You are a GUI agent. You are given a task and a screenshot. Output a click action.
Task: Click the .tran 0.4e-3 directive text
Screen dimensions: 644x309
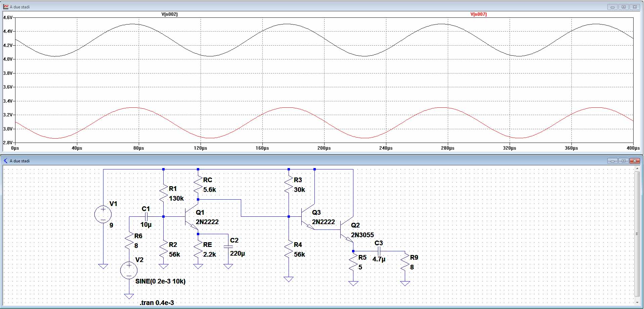click(x=157, y=303)
